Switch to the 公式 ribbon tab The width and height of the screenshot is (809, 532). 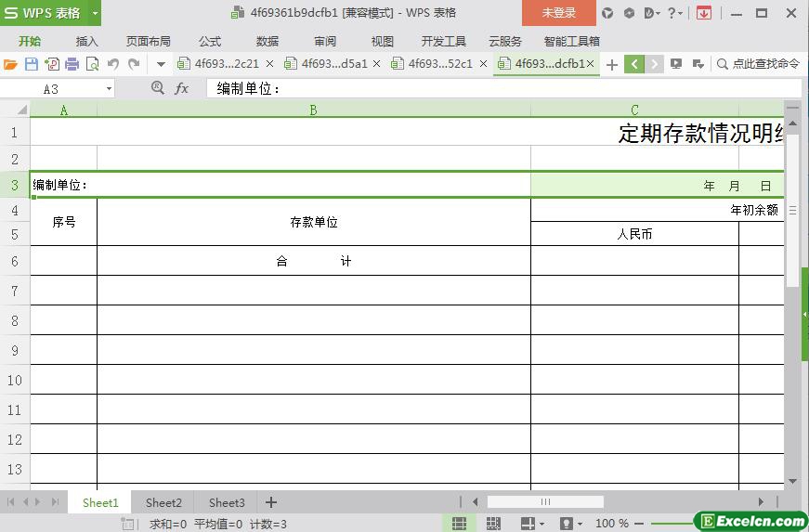coord(210,41)
